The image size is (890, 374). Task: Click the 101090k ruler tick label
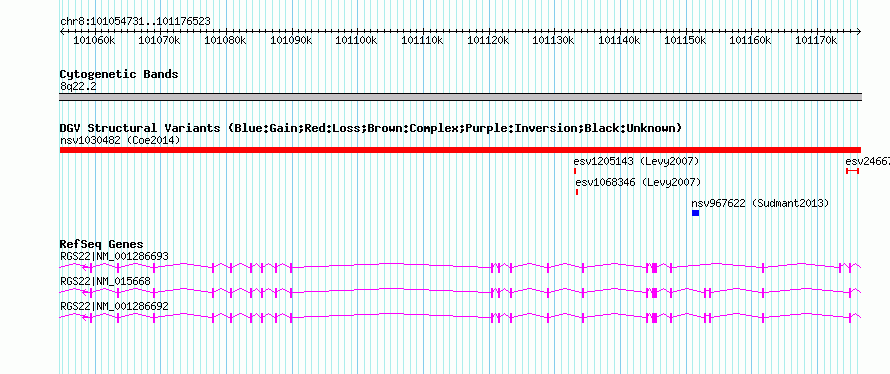click(x=291, y=40)
